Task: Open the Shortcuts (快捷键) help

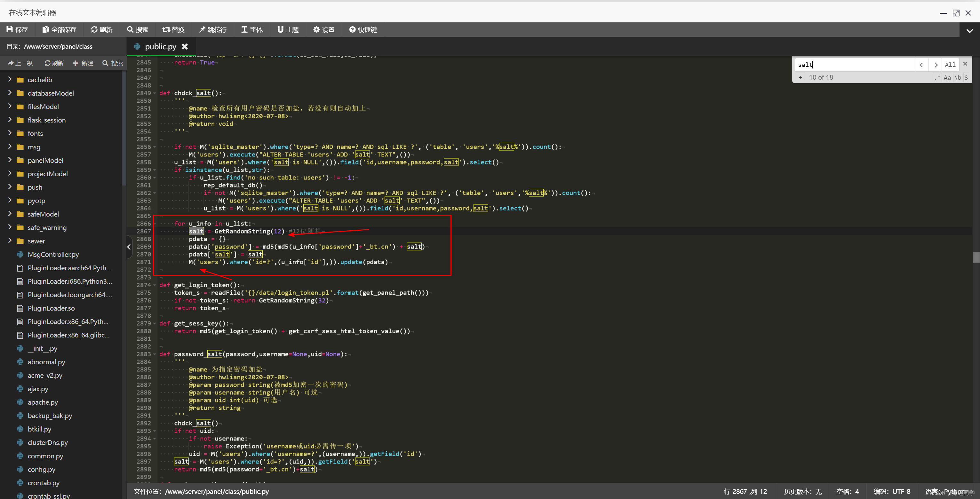Action: (x=363, y=30)
